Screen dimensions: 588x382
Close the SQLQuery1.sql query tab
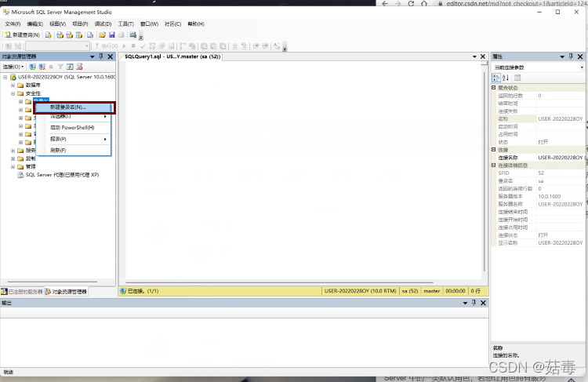point(483,56)
